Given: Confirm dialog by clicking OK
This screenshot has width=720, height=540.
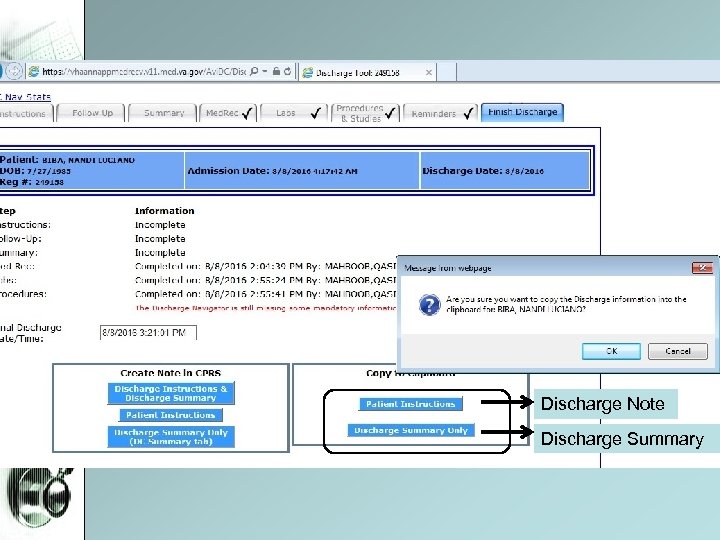Looking at the screenshot, I should pos(611,351).
